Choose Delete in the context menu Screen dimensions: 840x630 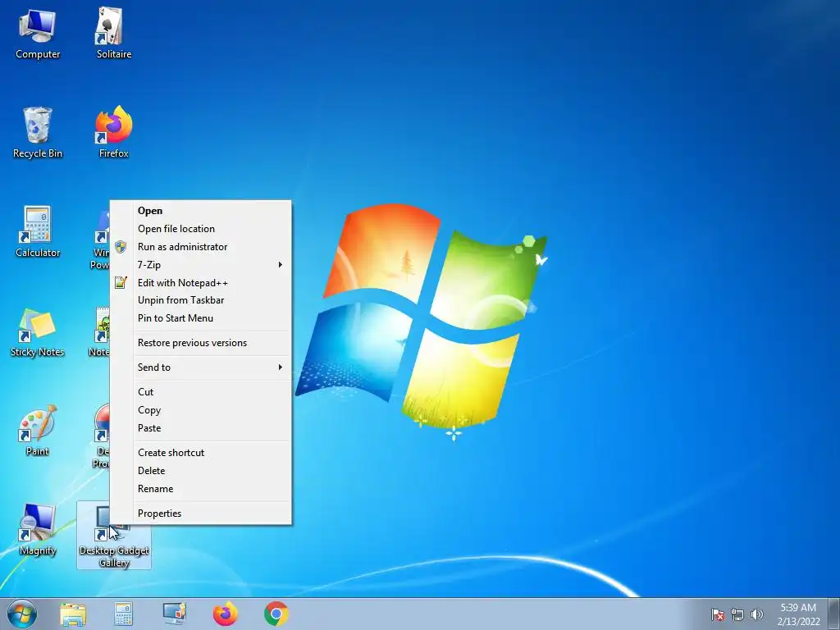[202, 471]
